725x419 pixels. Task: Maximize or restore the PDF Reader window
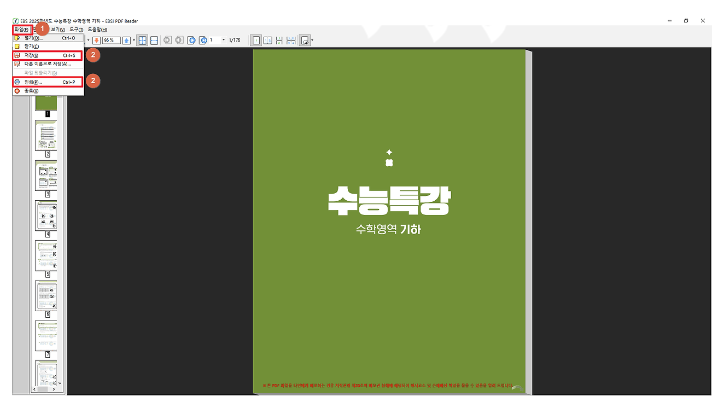(x=686, y=21)
